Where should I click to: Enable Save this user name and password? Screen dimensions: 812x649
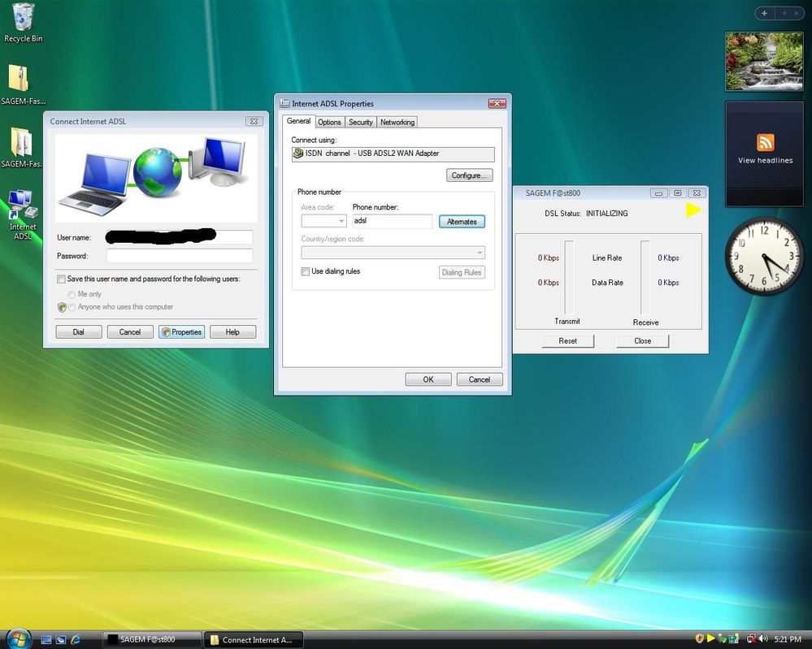click(61, 279)
